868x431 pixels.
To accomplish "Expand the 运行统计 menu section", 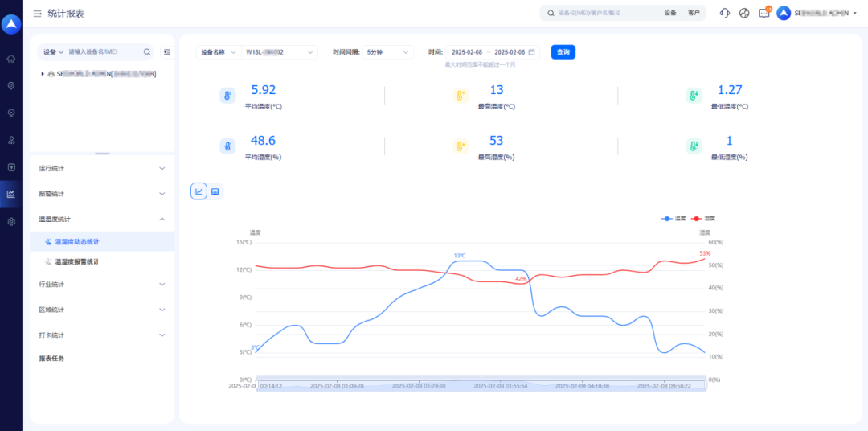I will 102,169.
